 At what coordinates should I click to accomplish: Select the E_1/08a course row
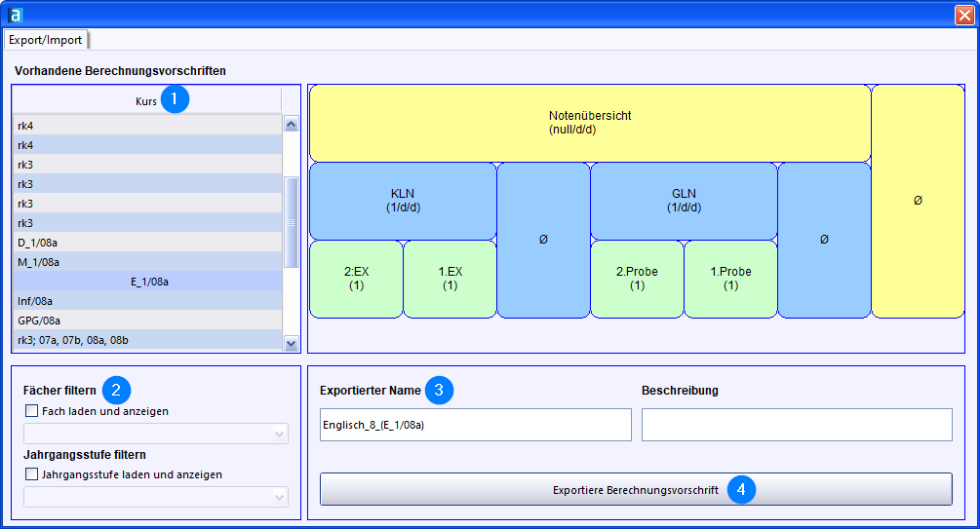pyautogui.click(x=147, y=281)
